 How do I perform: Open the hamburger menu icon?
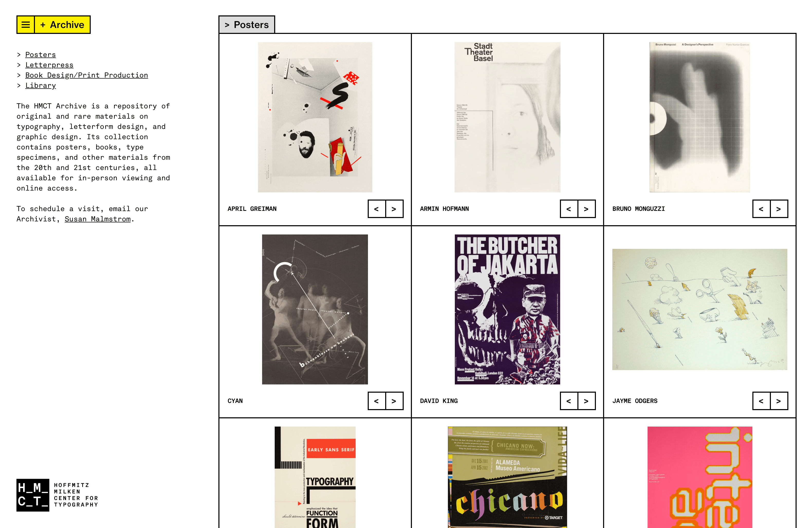[x=26, y=25]
